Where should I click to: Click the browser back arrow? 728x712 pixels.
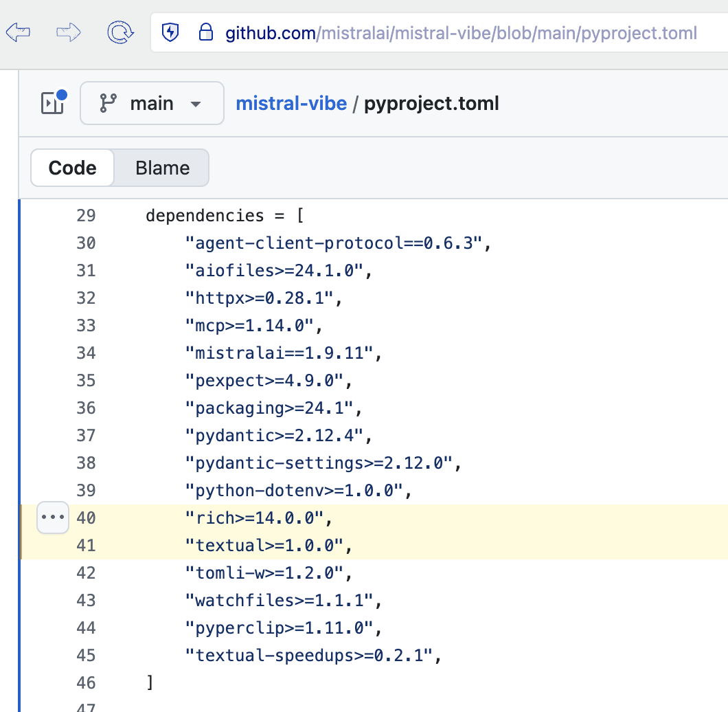19,32
